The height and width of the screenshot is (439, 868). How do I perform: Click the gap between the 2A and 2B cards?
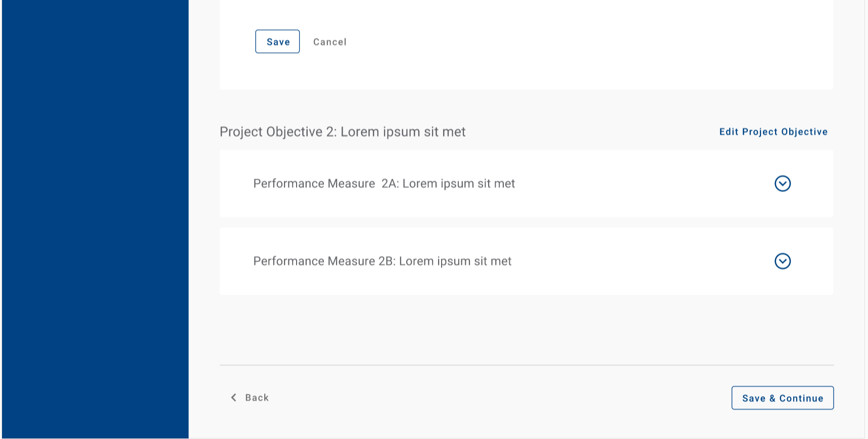coord(526,223)
